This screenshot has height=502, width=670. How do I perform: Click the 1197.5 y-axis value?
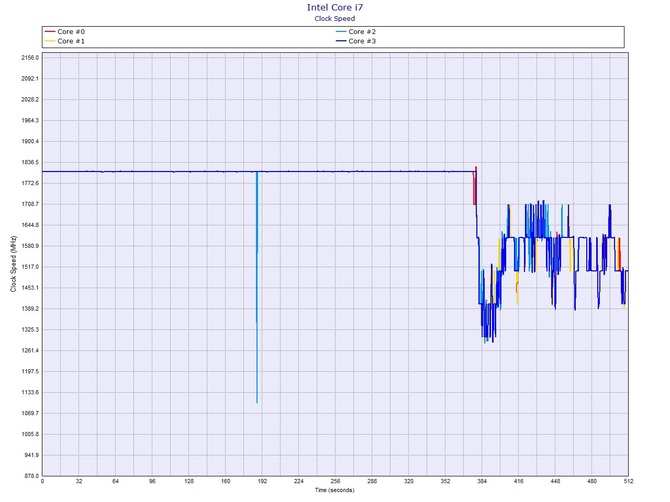tap(30, 371)
